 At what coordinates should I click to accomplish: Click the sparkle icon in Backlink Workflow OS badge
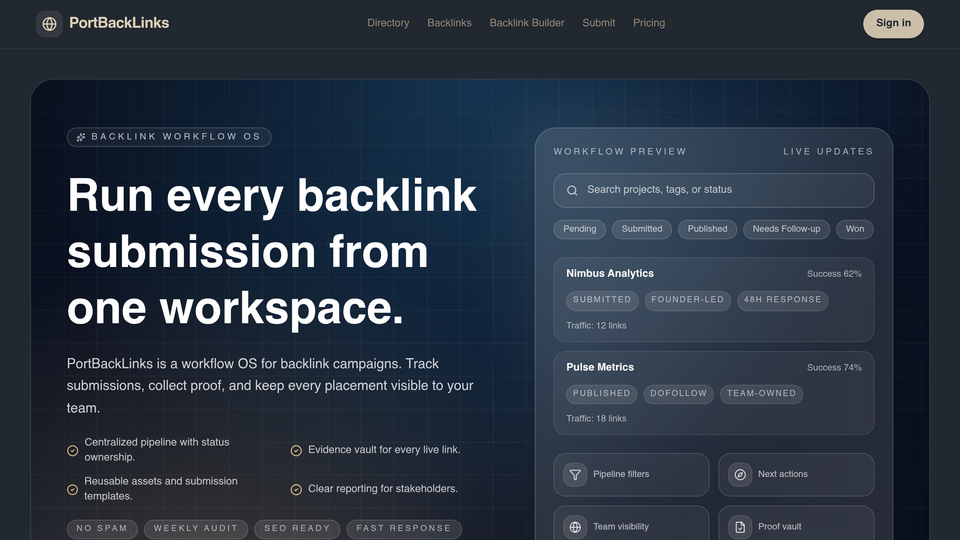coord(81,137)
